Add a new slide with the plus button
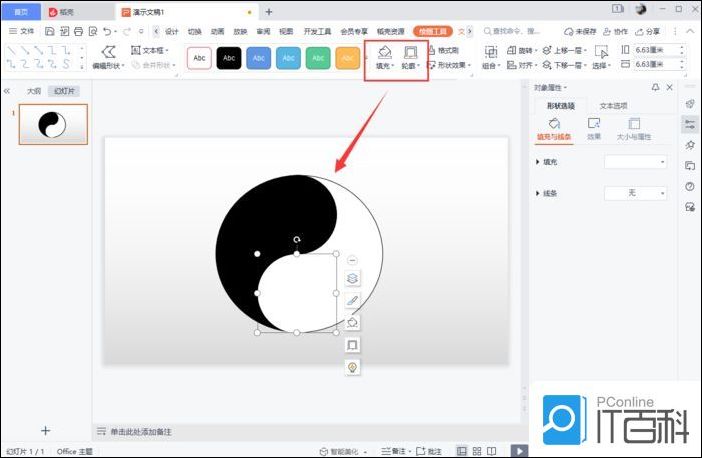Screen dimensions: 702x458 (x=45, y=431)
